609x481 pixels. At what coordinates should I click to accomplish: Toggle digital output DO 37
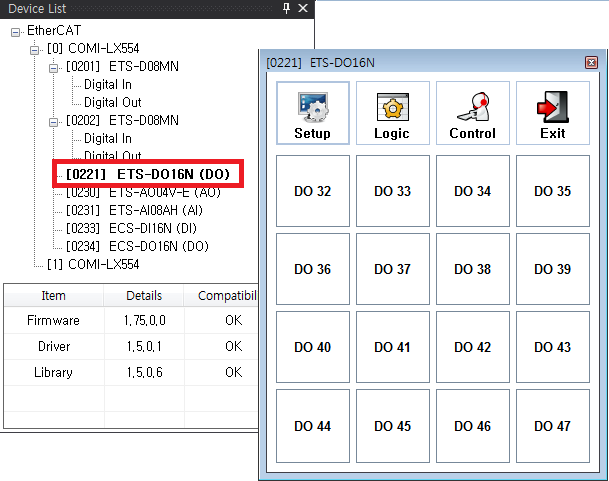pos(391,269)
